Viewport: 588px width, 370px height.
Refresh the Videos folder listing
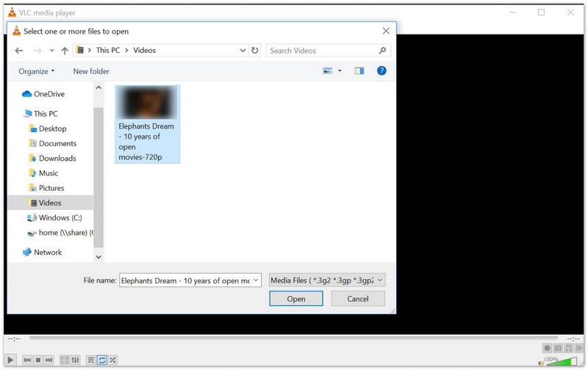[x=254, y=50]
